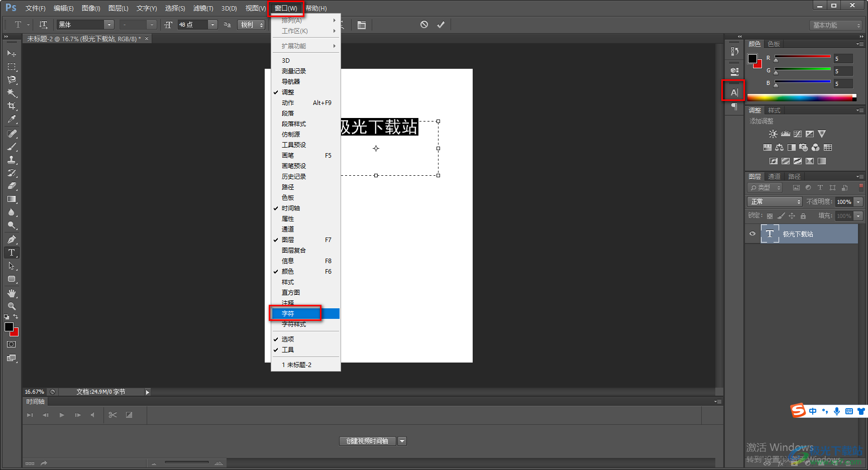Open the 滤镜(T) menu

pos(203,8)
